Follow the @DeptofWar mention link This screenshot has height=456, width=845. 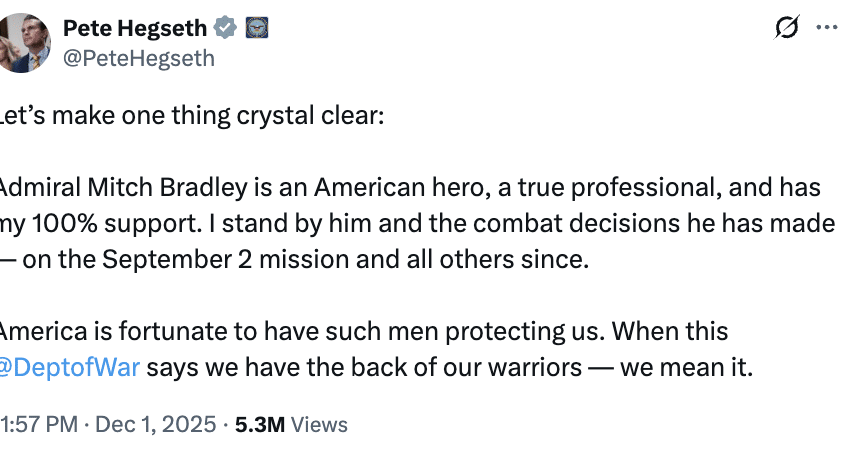(x=70, y=365)
